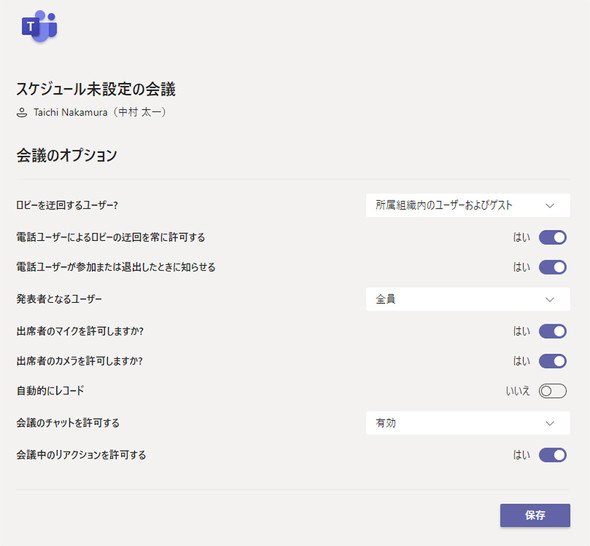The width and height of the screenshot is (590, 546).
Task: Toggle 出席者のマイクを許可しますか switch off
Action: coord(552,331)
